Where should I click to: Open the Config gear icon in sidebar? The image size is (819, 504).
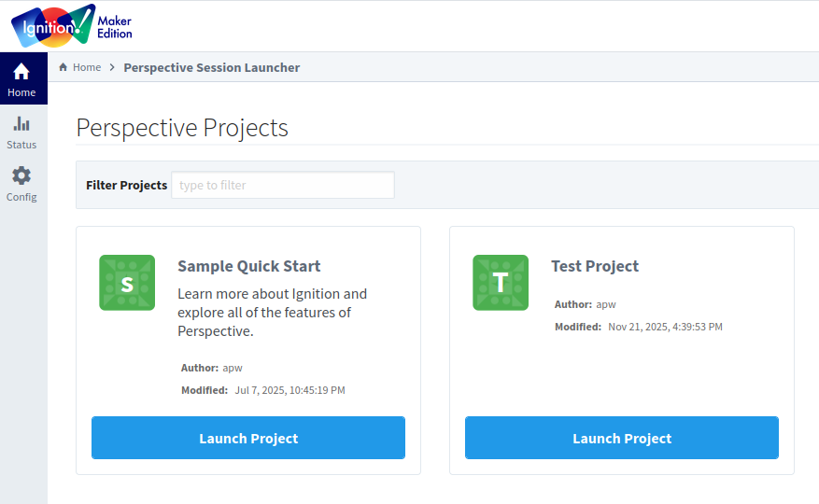[x=21, y=175]
